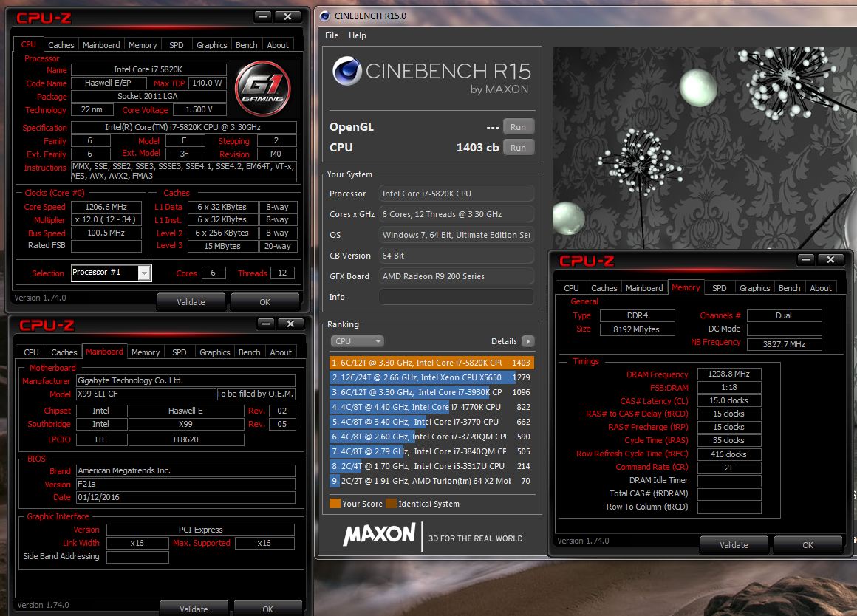Select ranking row Xeon X5650 score 1279

(x=431, y=377)
